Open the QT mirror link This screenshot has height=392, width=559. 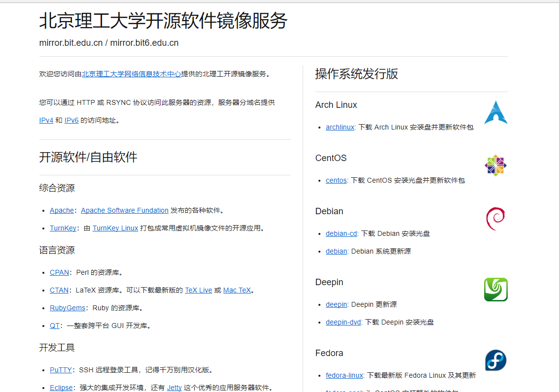click(55, 326)
